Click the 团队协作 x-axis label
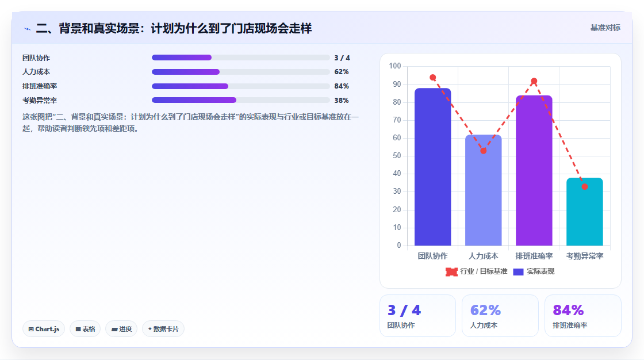The width and height of the screenshot is (644, 360). 432,256
